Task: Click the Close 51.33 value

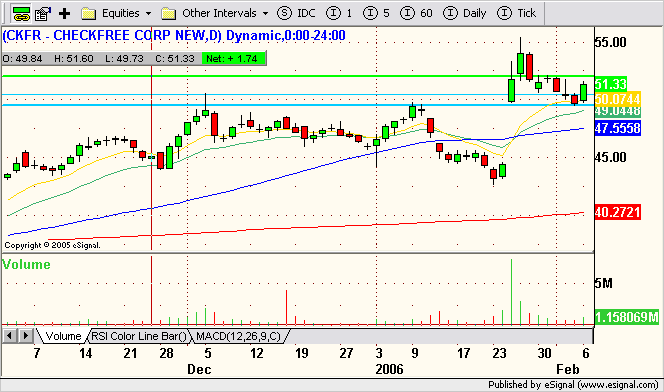Action: click(174, 58)
